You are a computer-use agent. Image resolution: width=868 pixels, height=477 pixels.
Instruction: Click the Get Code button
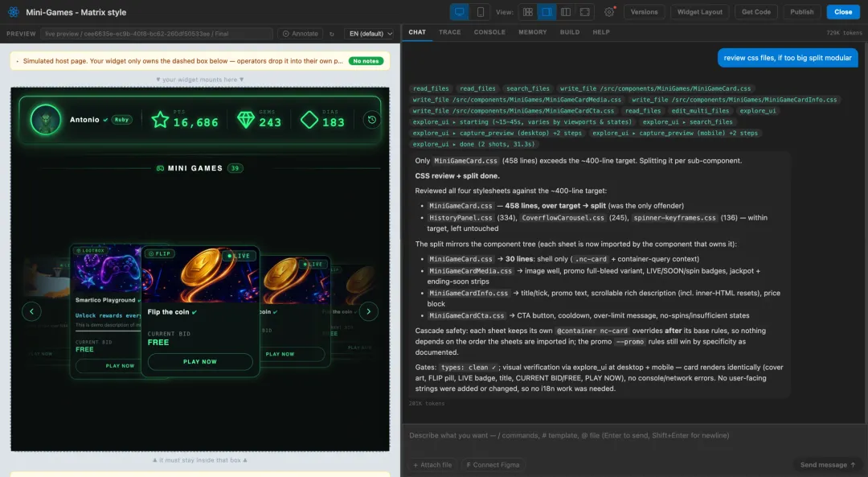pyautogui.click(x=756, y=11)
